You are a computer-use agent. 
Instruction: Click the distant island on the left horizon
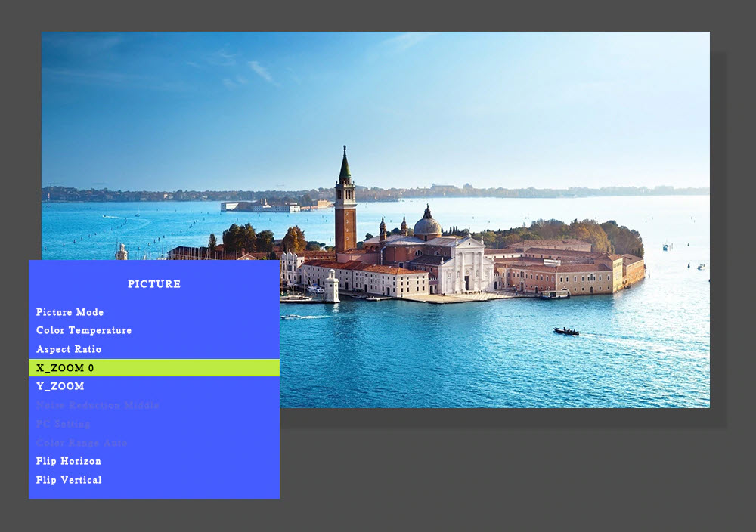tap(261, 206)
